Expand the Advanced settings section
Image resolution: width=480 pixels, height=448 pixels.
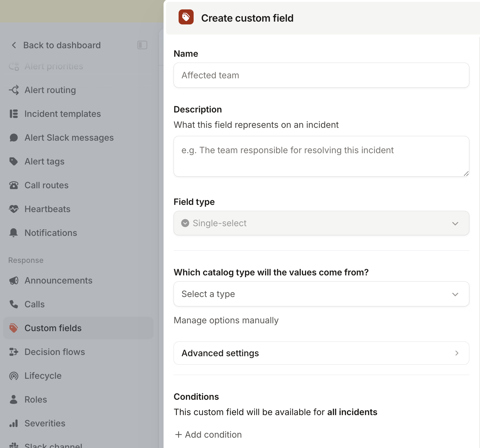321,353
